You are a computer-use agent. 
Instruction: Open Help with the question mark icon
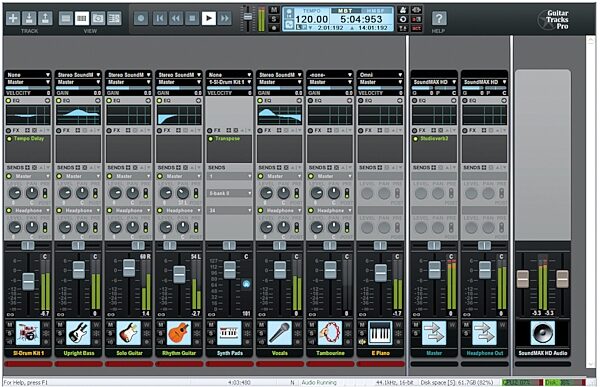(x=439, y=18)
